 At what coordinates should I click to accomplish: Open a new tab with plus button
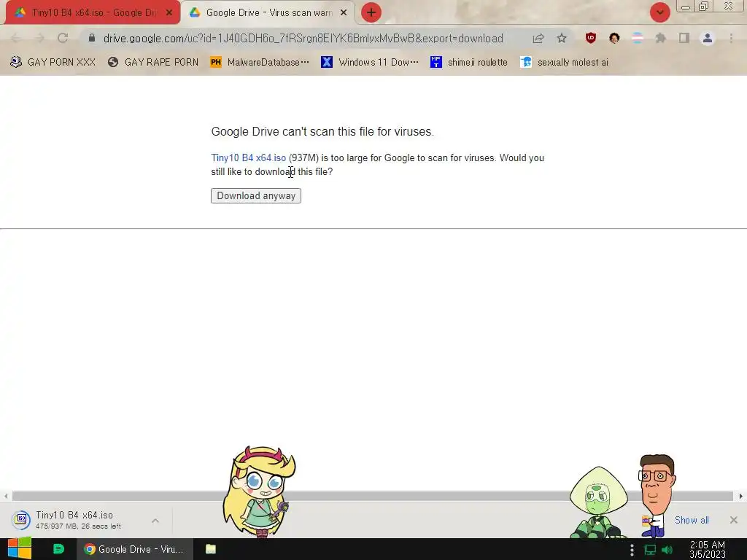point(371,12)
